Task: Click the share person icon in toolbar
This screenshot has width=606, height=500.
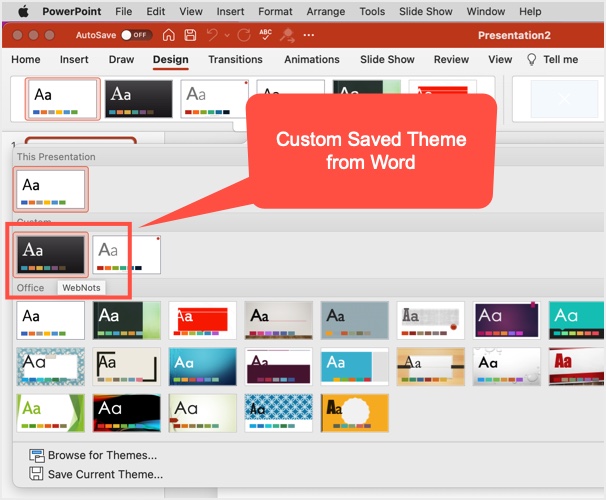Action: [287, 35]
